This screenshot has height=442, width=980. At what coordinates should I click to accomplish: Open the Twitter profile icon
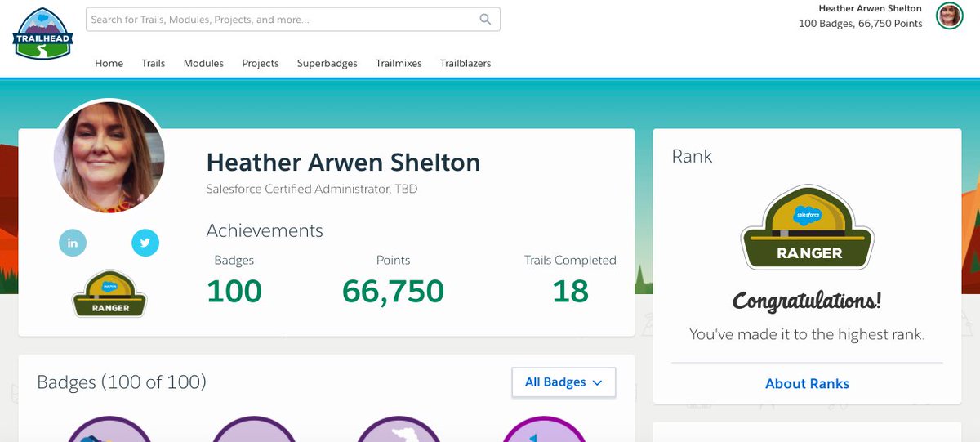coord(145,243)
